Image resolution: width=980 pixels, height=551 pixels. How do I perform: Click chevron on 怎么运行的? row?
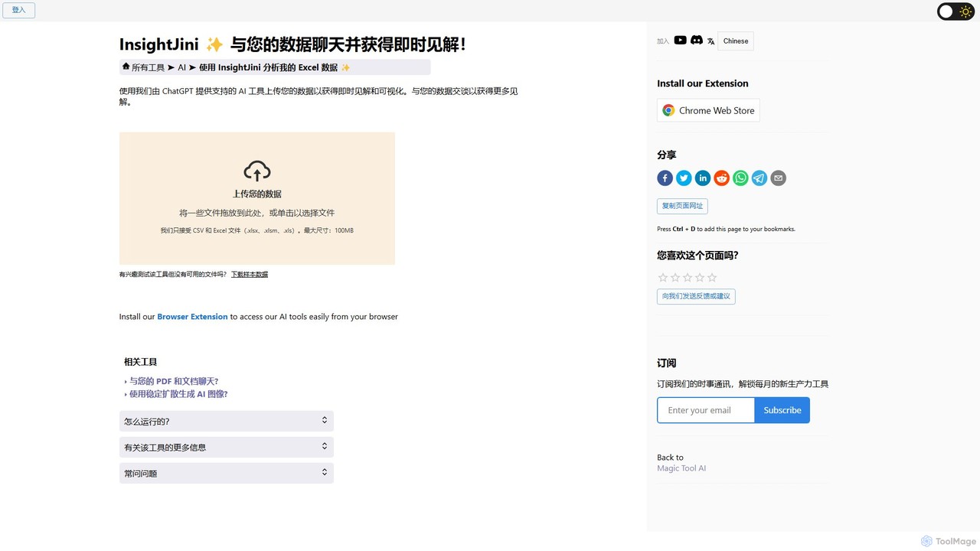click(x=325, y=420)
